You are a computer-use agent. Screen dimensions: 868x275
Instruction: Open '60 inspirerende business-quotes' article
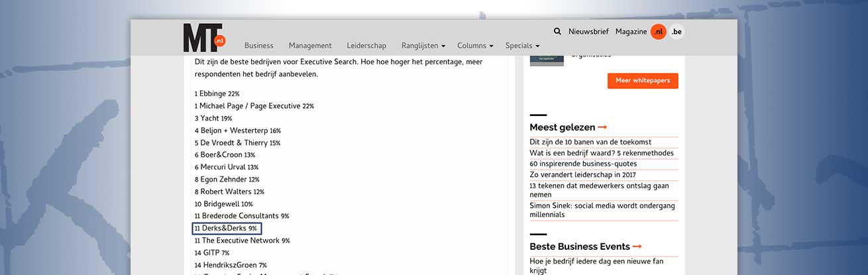[583, 164]
